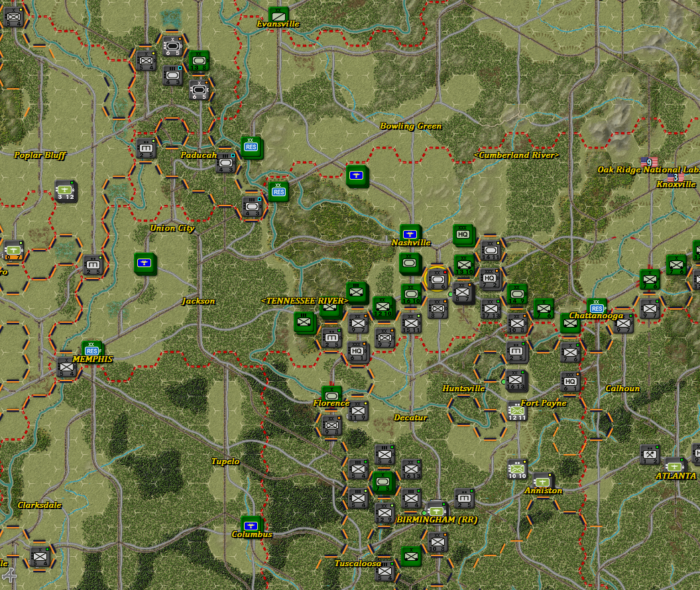
Task: Click the blue air unit at Columbus
Action: [250, 525]
